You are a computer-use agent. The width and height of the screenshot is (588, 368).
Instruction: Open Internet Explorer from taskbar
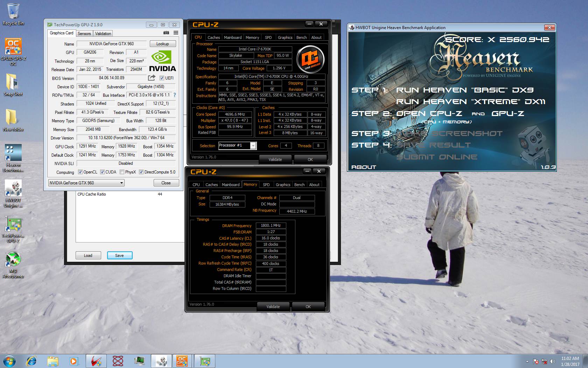click(x=31, y=361)
